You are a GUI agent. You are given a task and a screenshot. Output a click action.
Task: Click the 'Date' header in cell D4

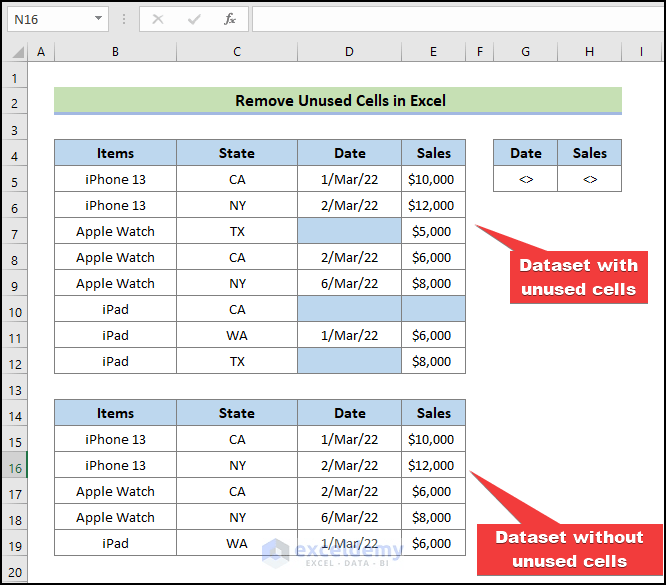click(x=349, y=153)
